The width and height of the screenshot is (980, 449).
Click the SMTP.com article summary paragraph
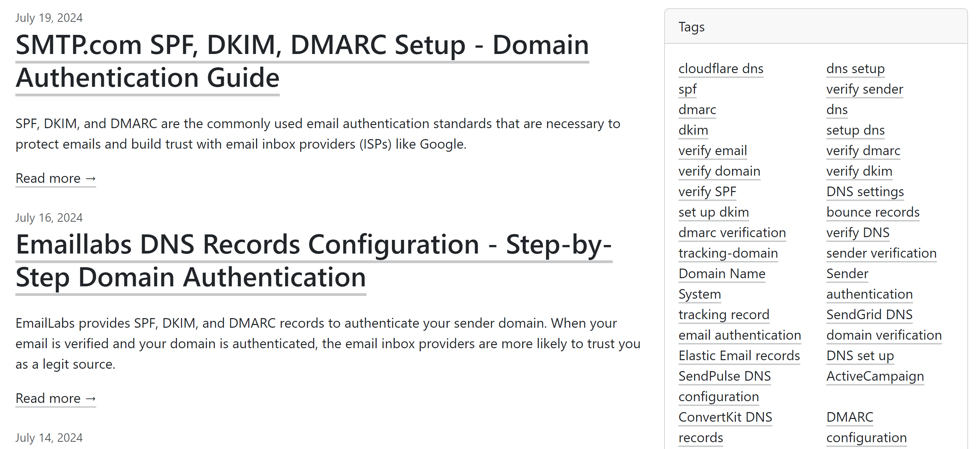coord(318,134)
